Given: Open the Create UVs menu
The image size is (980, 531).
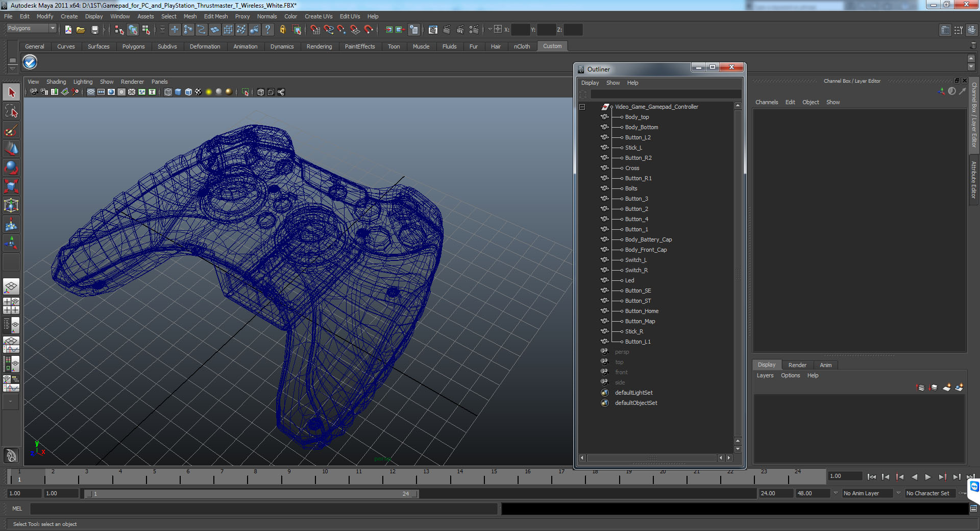Looking at the screenshot, I should coord(318,16).
